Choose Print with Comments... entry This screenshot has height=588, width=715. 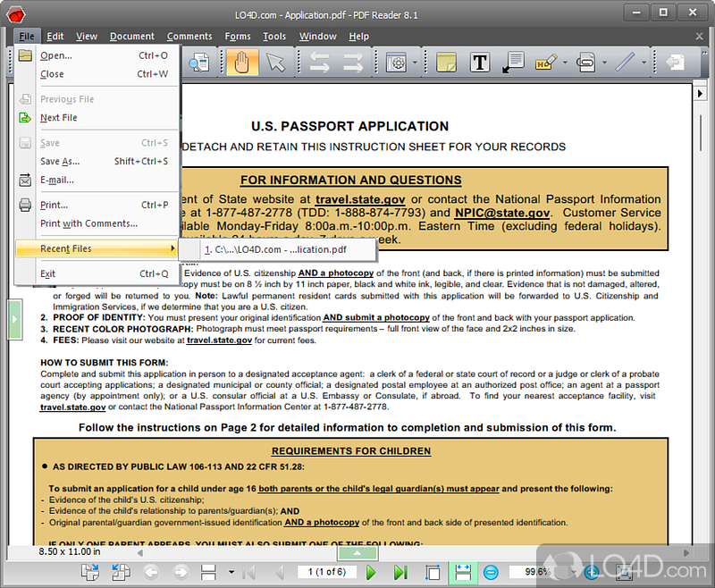[97, 223]
